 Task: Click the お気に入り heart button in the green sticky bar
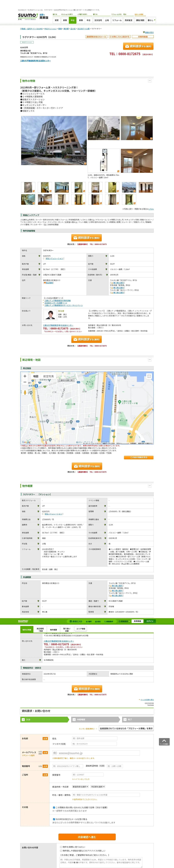pyautogui.click(x=76, y=621)
